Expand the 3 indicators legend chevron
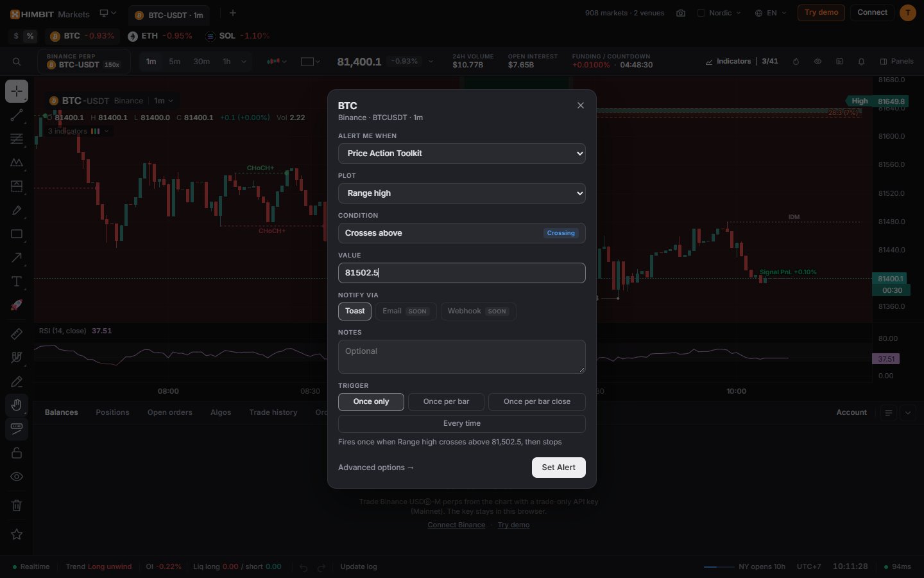924x578 pixels. tap(107, 131)
